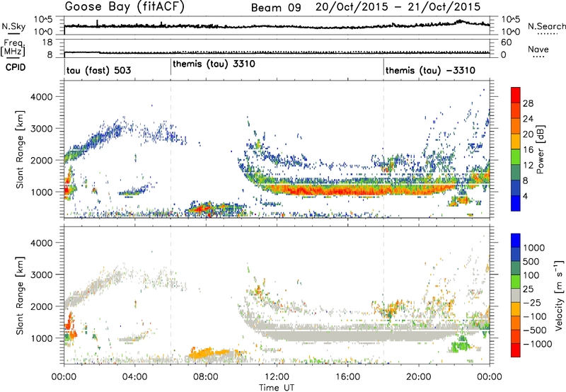This screenshot has width=566, height=392.
Task: Select the 'Freq. [MHz]' axis label
Action: click(13, 48)
